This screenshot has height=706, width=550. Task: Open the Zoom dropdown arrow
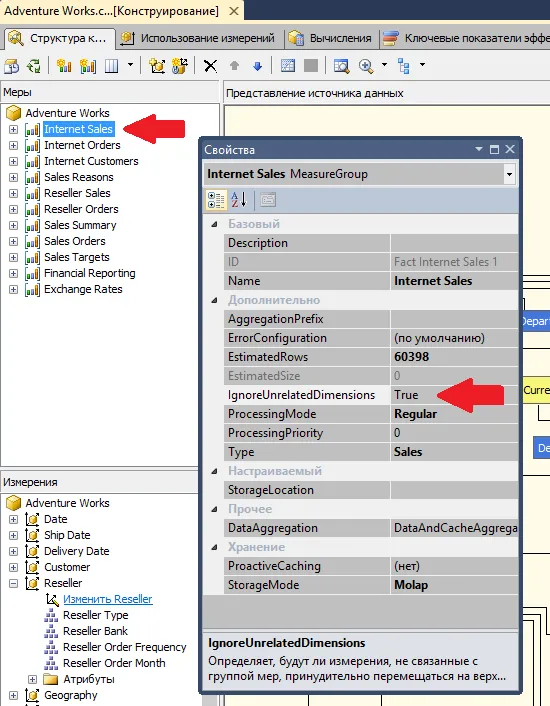384,65
